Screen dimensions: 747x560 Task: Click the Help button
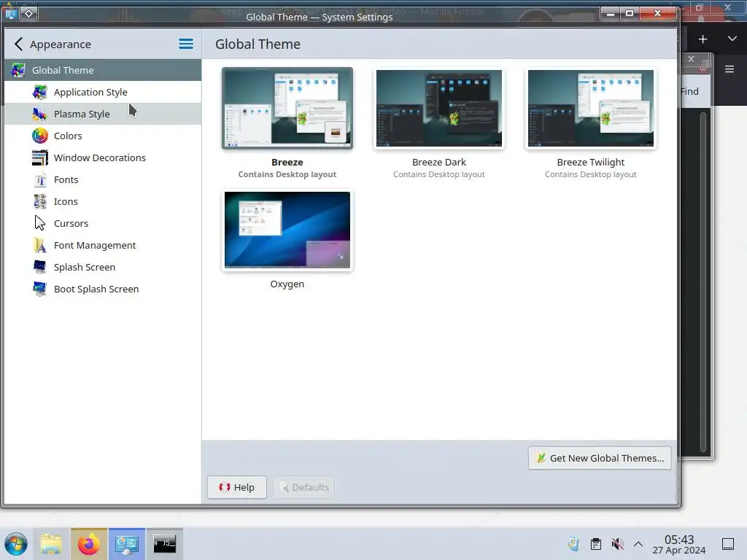tap(237, 487)
